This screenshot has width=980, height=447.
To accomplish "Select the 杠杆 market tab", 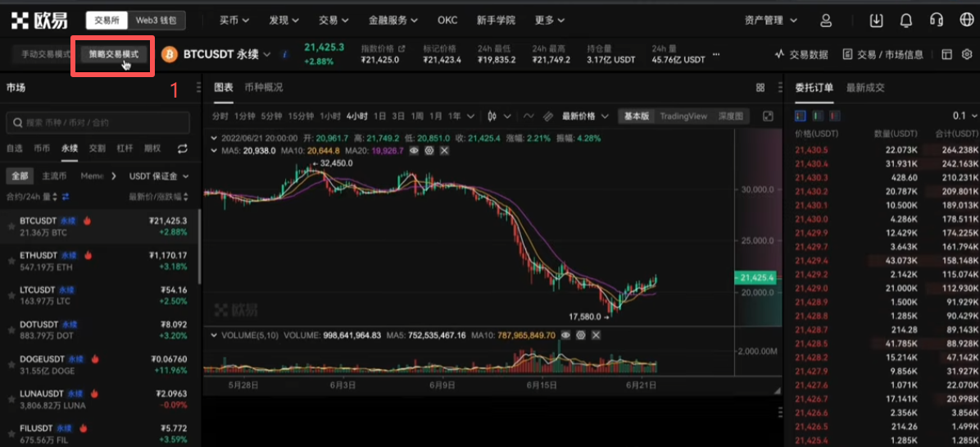I will coord(125,148).
